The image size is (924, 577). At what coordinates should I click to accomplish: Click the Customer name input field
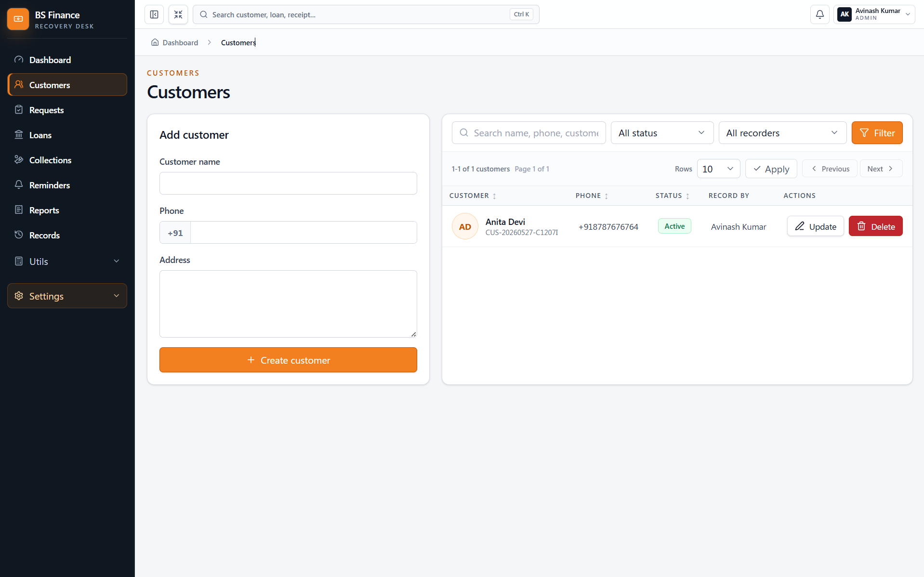(x=288, y=183)
